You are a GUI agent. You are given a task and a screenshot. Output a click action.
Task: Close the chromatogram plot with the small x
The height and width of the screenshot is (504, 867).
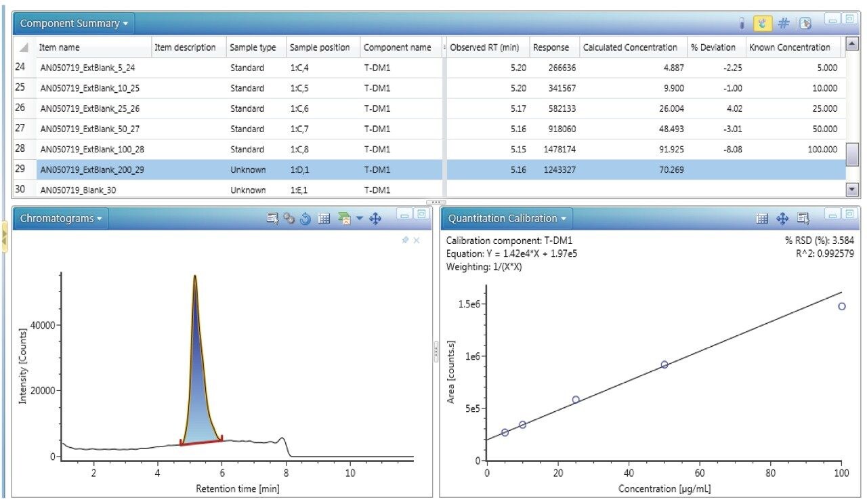pos(417,240)
